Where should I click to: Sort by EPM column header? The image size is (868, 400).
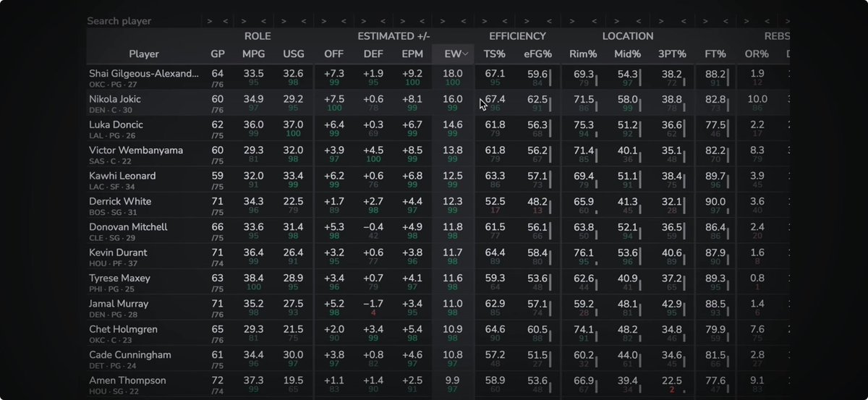coord(412,54)
